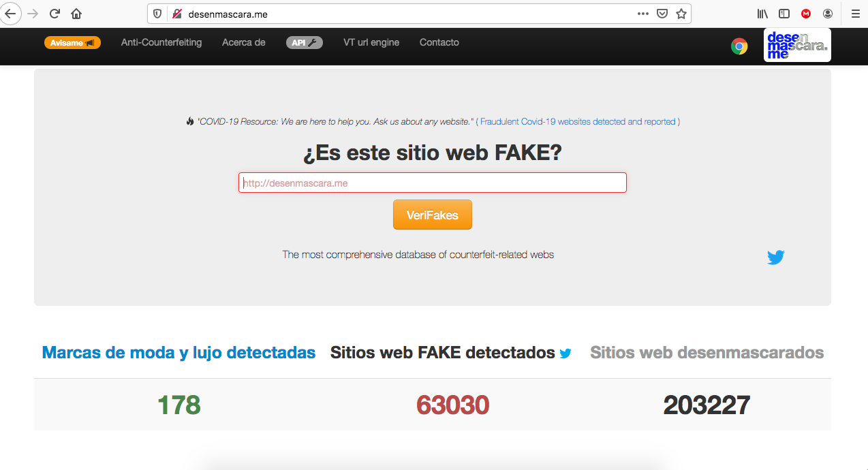
Task: Select the Sitios web desenmascarados tab
Action: point(707,353)
